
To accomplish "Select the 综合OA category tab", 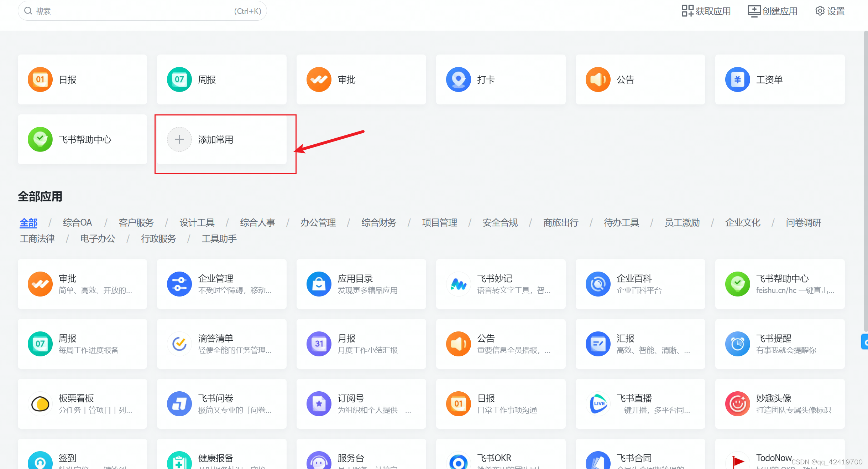I will point(77,223).
